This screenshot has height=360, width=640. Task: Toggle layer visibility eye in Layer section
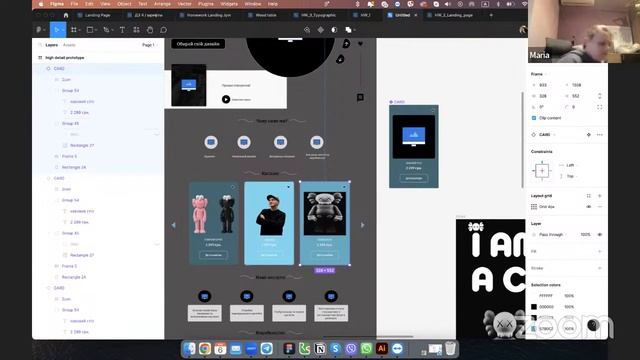(x=600, y=235)
